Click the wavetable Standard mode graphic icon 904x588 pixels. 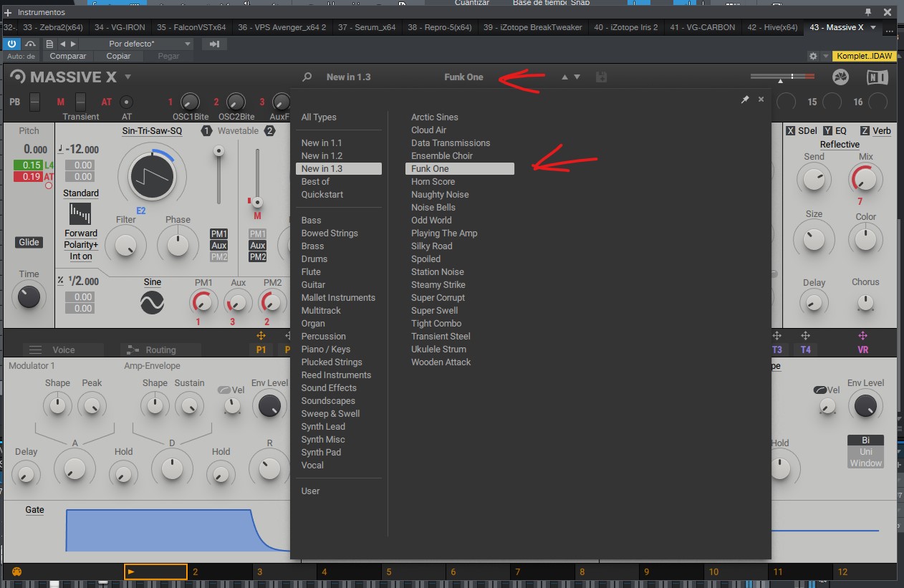tap(80, 213)
